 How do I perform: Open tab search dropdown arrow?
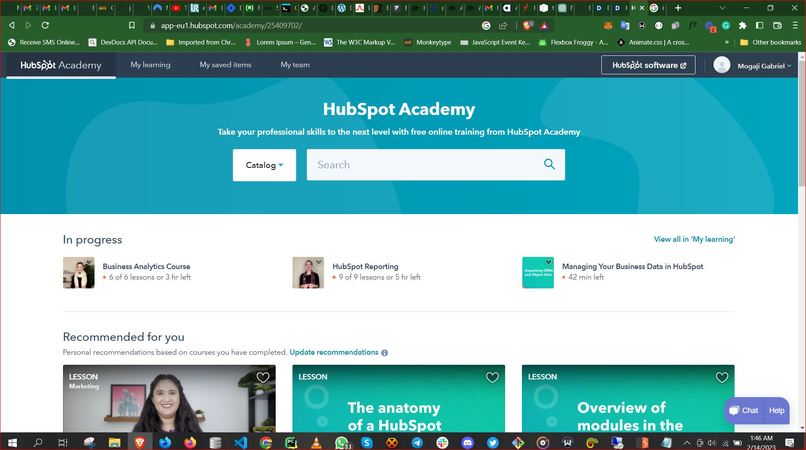point(722,8)
